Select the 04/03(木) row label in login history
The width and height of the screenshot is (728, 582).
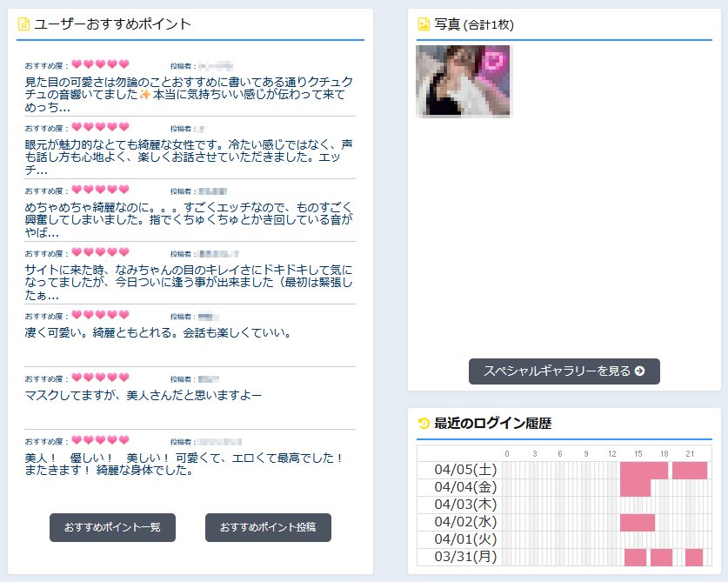tap(465, 505)
